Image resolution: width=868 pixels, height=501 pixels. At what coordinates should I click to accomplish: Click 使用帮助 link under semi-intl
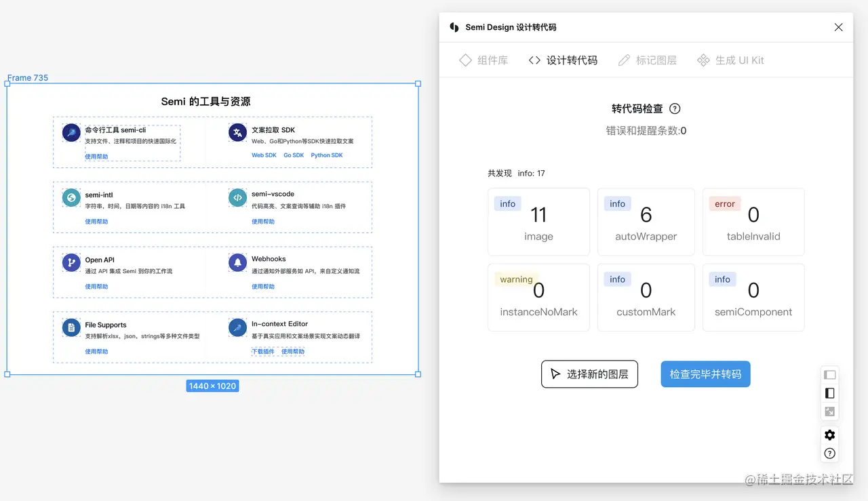click(x=96, y=222)
